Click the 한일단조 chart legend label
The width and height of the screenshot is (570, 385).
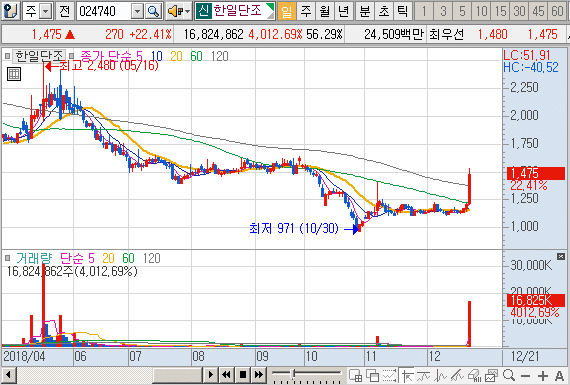[x=39, y=56]
